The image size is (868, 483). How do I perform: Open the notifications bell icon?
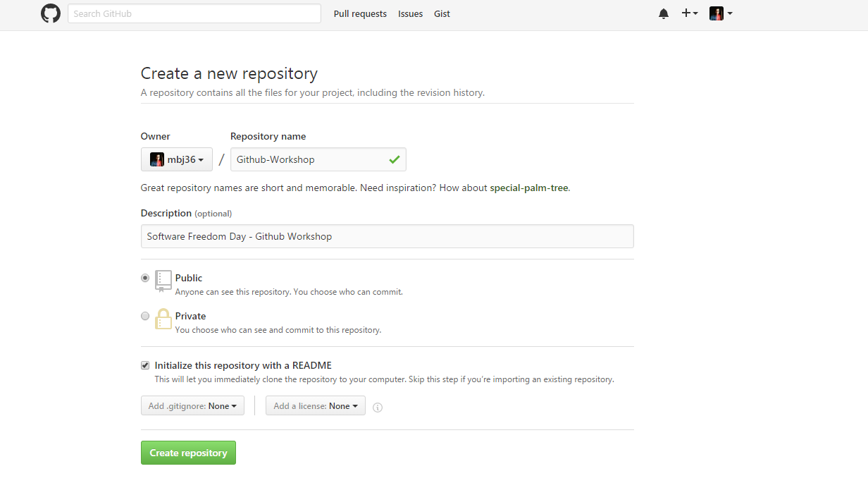(x=664, y=13)
